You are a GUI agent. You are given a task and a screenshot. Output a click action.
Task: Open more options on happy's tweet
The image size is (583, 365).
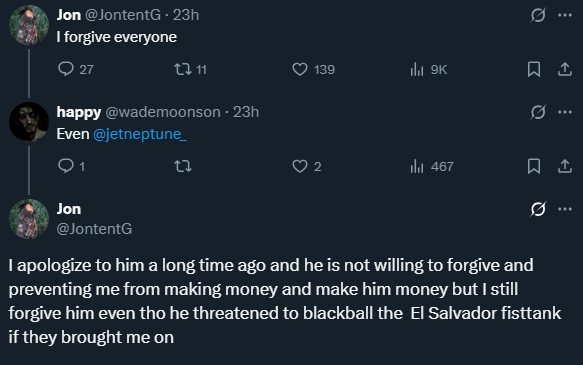[x=565, y=112]
